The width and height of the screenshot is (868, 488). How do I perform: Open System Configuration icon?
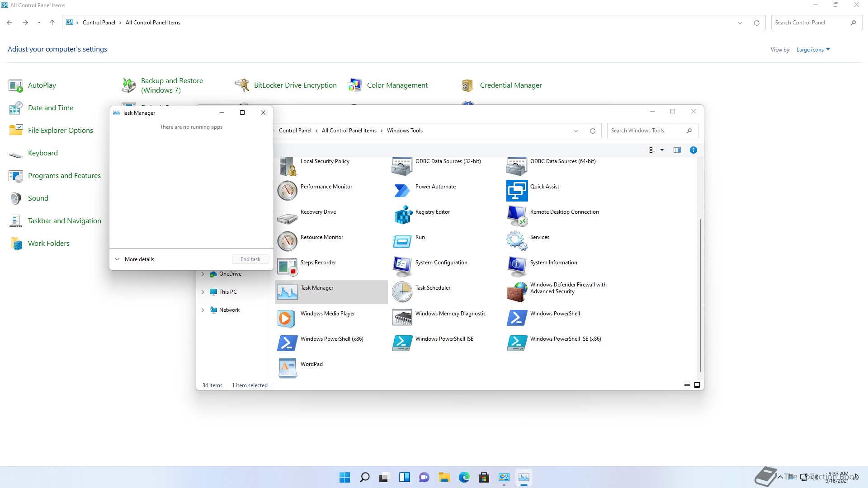pyautogui.click(x=402, y=267)
